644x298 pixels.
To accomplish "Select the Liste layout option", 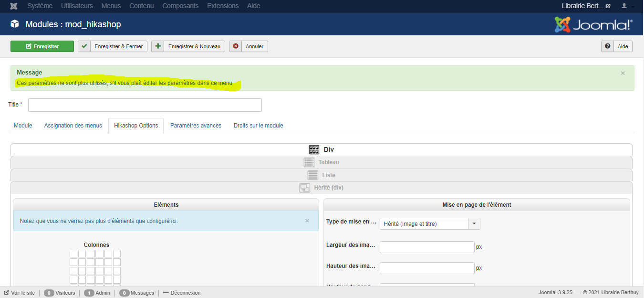I will coord(322,175).
